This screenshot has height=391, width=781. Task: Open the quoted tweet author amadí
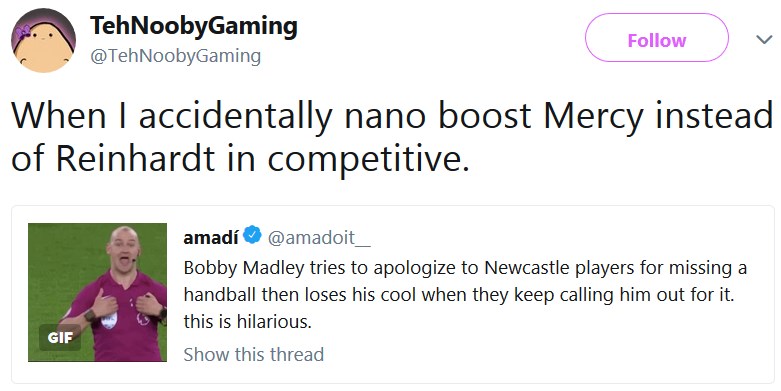point(211,238)
